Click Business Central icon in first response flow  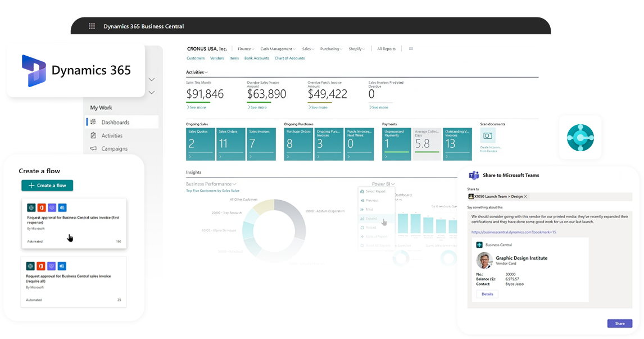pyautogui.click(x=31, y=207)
